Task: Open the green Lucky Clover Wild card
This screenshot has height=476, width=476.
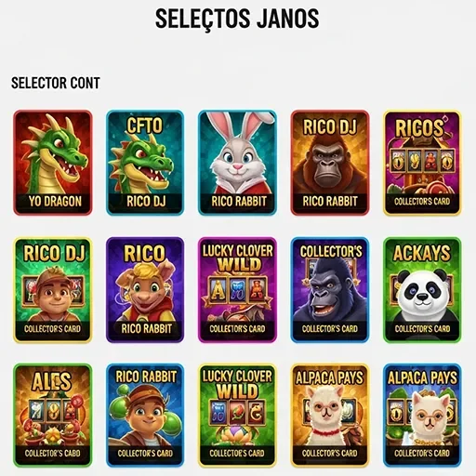Action: 237,416
